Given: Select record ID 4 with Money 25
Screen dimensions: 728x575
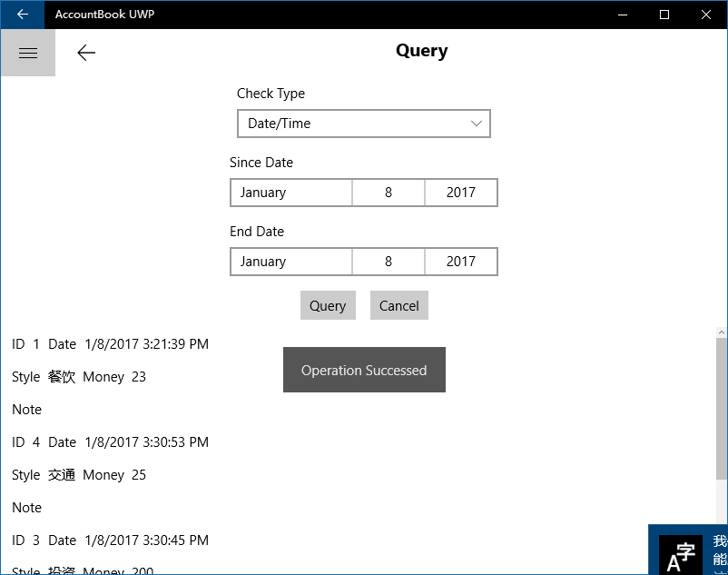Looking at the screenshot, I should (109, 442).
